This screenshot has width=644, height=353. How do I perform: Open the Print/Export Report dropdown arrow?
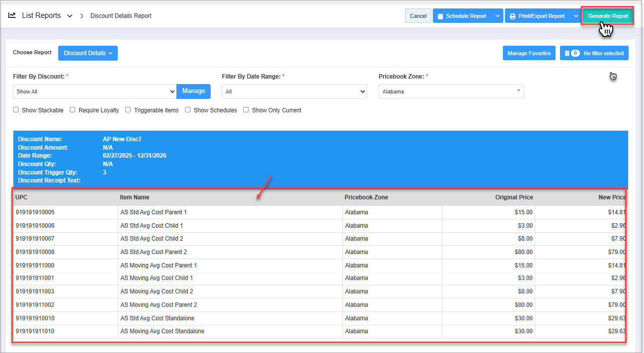[x=575, y=16]
